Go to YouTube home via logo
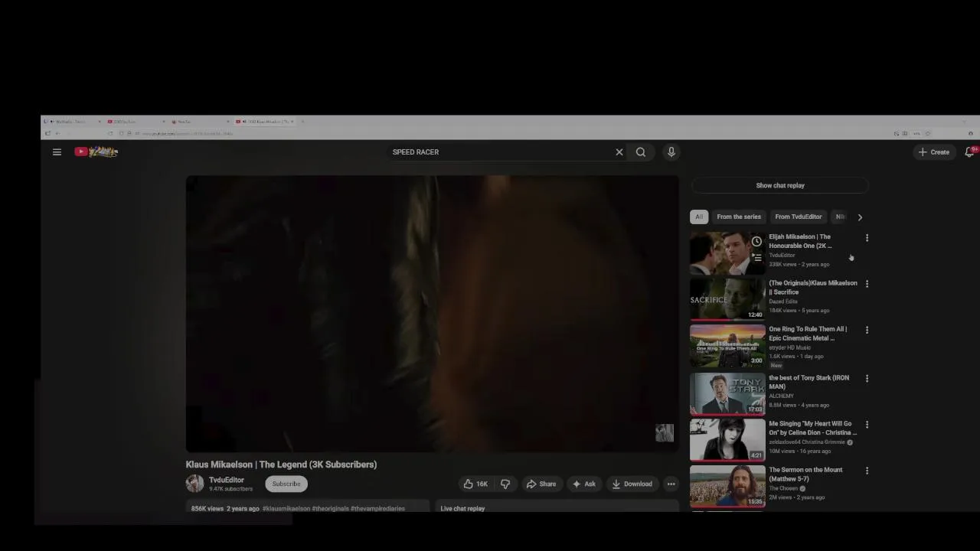 [96, 152]
